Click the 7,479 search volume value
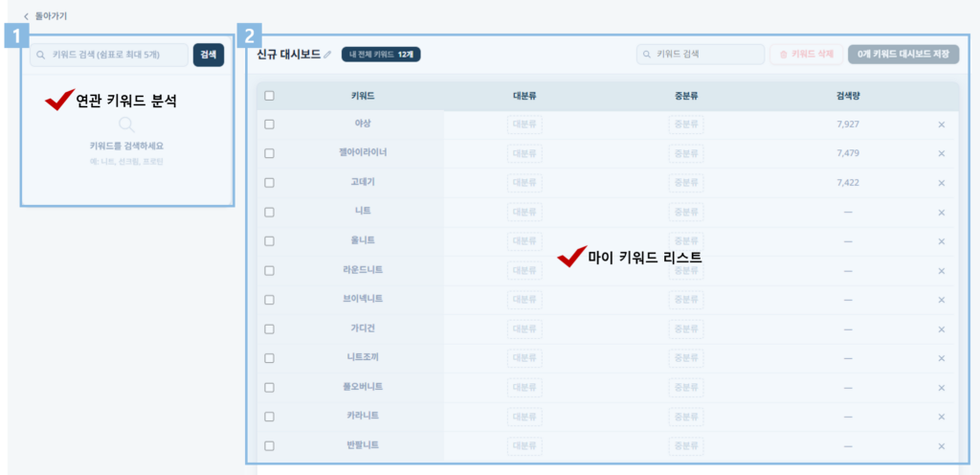This screenshot has height=475, width=980. click(x=848, y=154)
